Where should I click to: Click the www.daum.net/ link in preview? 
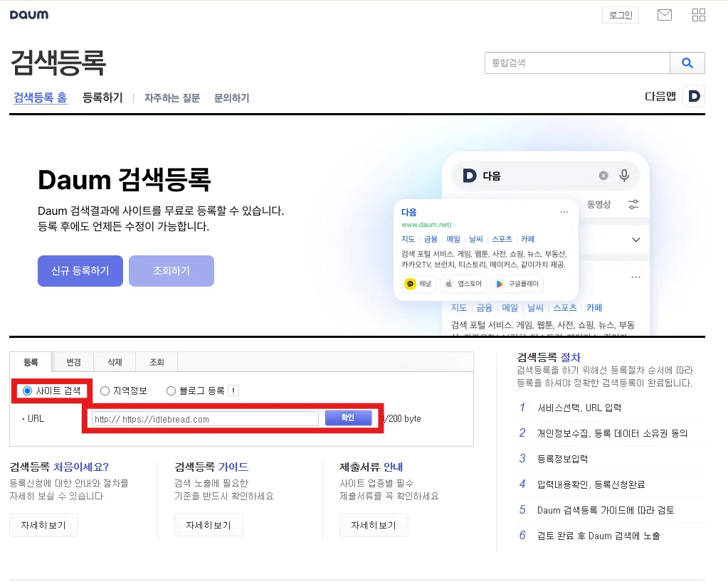(426, 225)
